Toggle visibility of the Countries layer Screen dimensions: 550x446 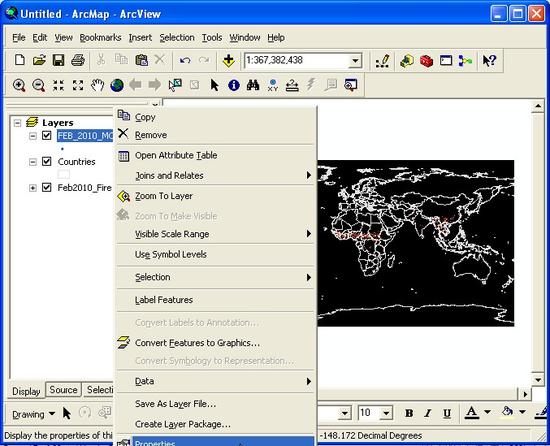coord(47,161)
